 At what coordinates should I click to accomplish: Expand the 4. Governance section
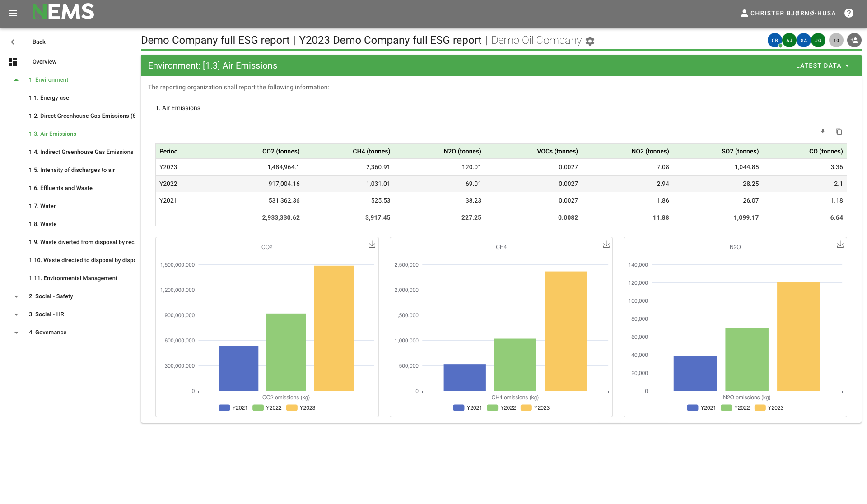coord(16,333)
